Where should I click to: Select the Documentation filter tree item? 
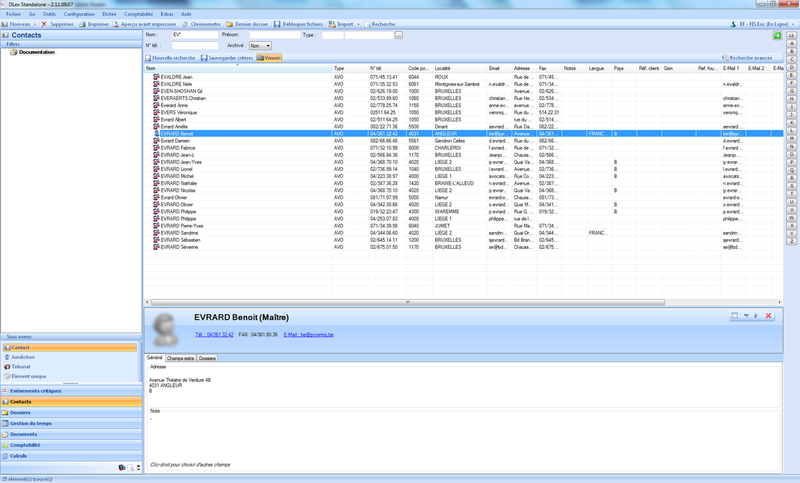[x=36, y=52]
